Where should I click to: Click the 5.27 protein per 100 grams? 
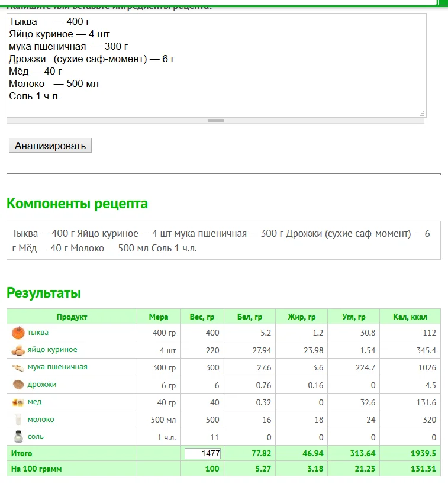point(263,469)
